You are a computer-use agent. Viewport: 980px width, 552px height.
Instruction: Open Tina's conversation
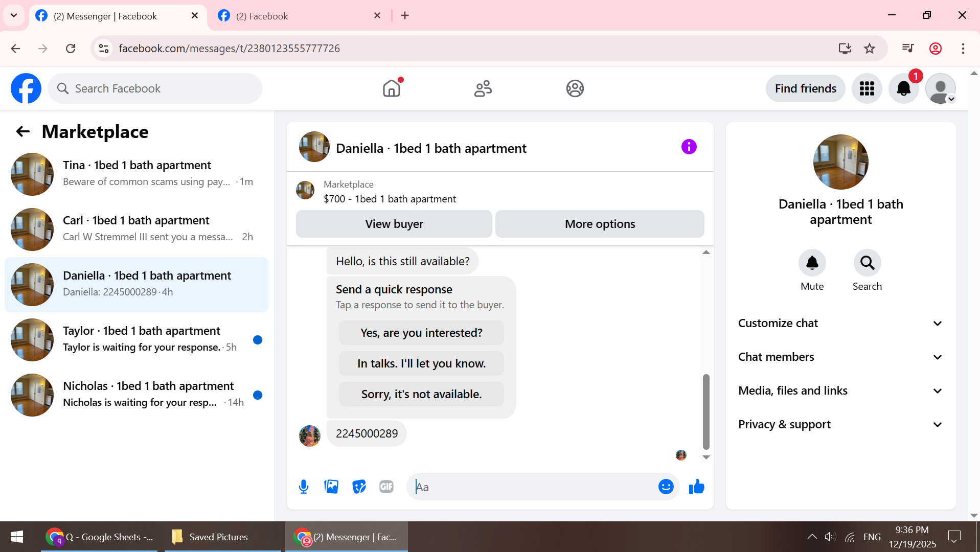(136, 174)
